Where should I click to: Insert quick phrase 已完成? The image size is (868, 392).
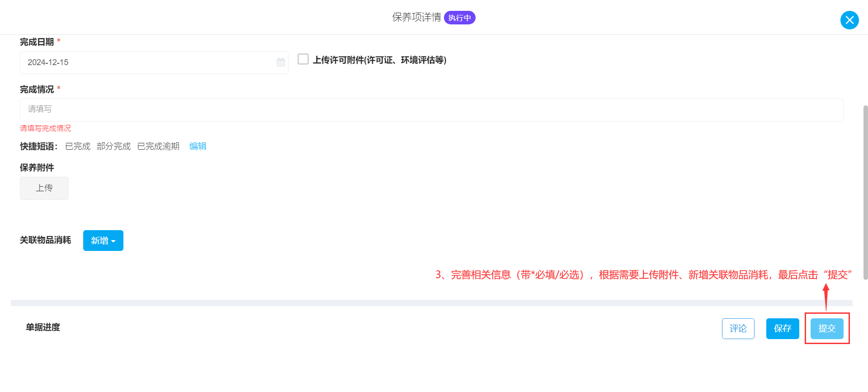(x=78, y=146)
